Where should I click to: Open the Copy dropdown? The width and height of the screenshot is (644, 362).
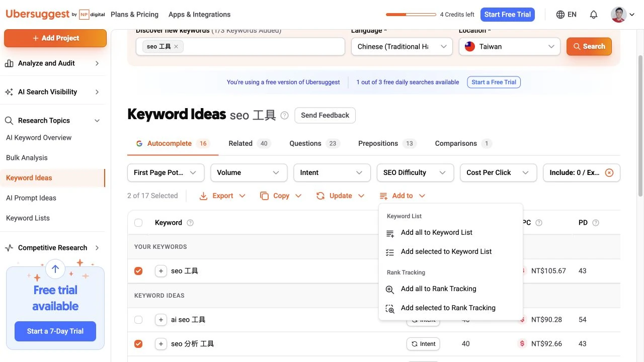tap(281, 196)
